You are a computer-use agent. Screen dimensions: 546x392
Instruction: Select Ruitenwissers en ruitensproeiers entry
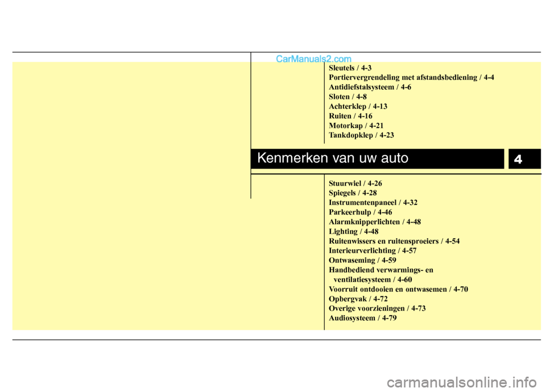point(394,241)
